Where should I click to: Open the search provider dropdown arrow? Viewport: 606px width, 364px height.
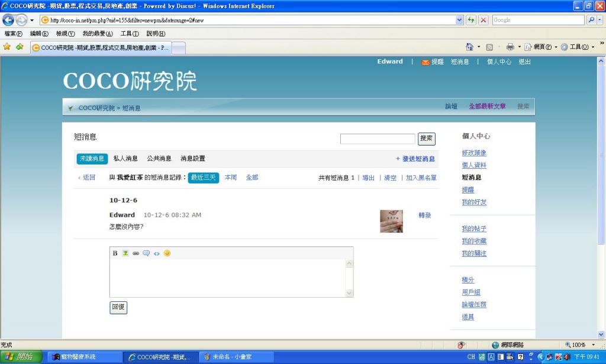click(x=599, y=20)
